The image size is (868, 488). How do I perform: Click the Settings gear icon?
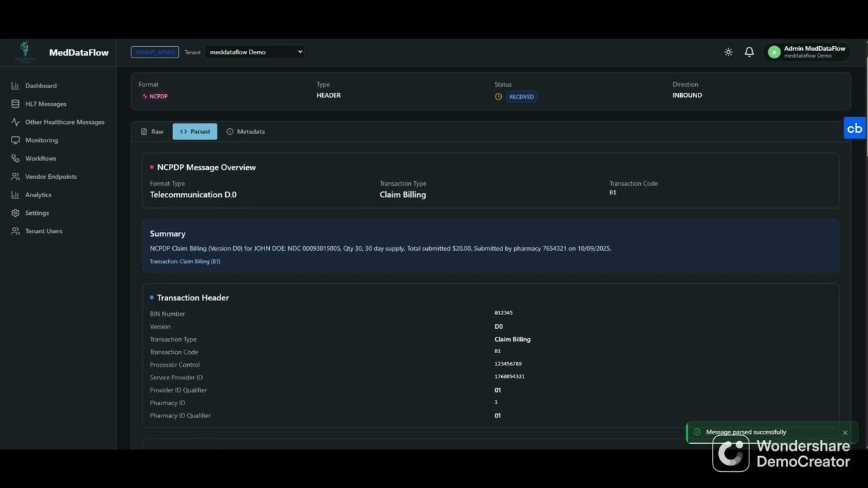coord(15,213)
